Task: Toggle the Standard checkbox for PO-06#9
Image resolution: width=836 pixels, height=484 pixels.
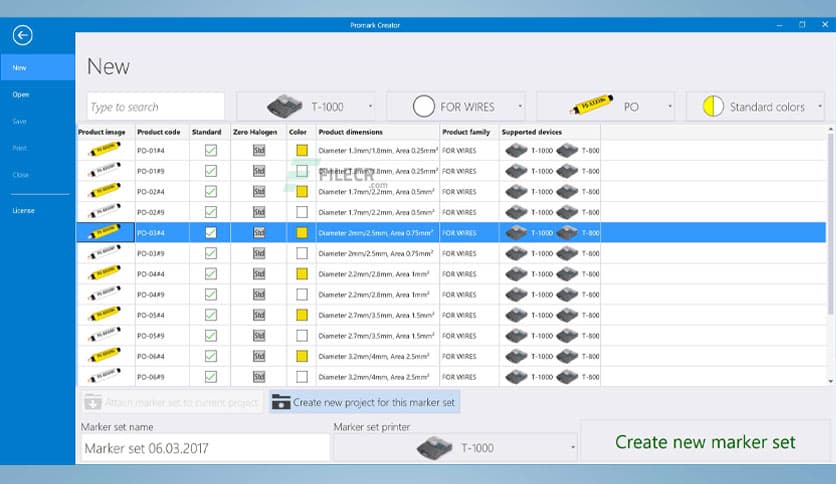Action: 211,377
